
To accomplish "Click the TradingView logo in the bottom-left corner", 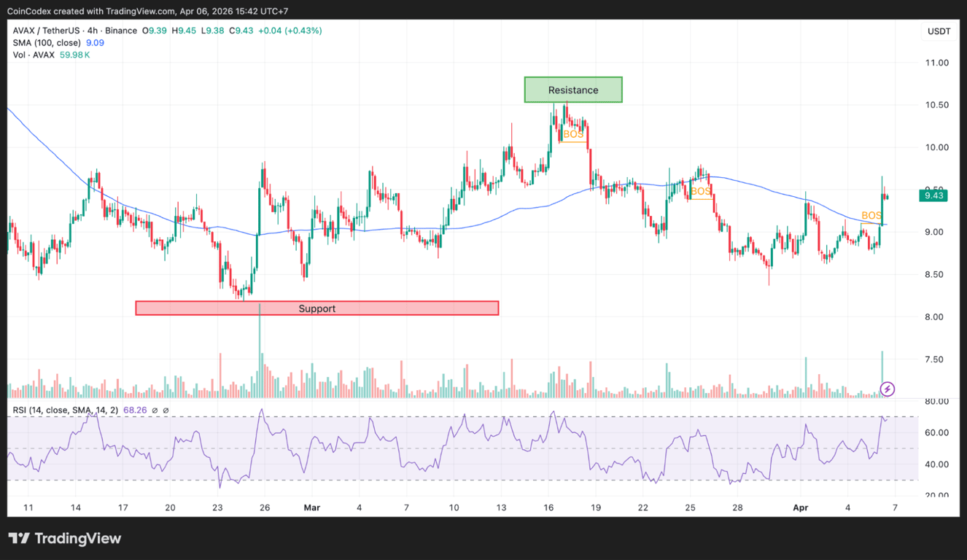I will [66, 539].
